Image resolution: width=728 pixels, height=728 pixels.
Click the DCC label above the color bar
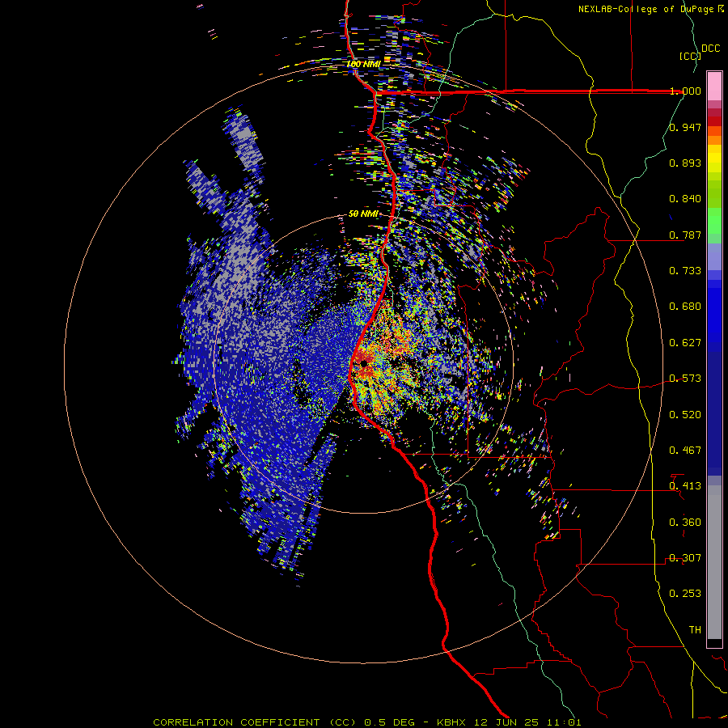click(x=710, y=48)
